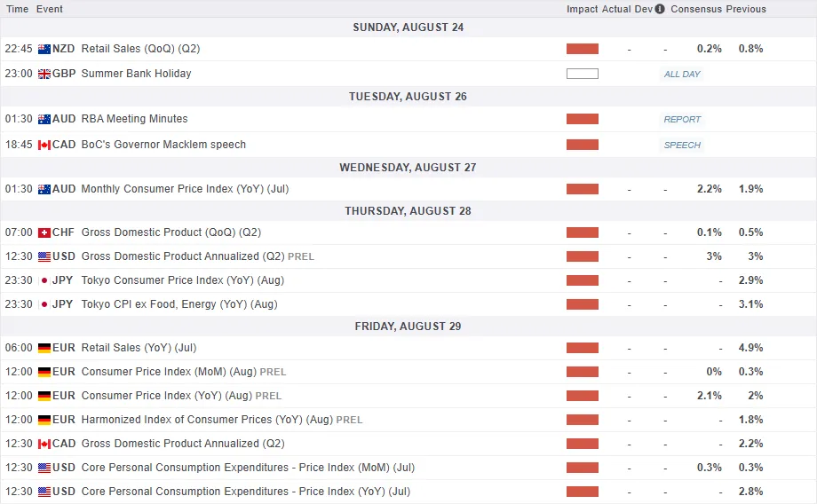Click German flag beside EUR Retail Sales (YoY)
The height and width of the screenshot is (504, 817).
tap(44, 348)
